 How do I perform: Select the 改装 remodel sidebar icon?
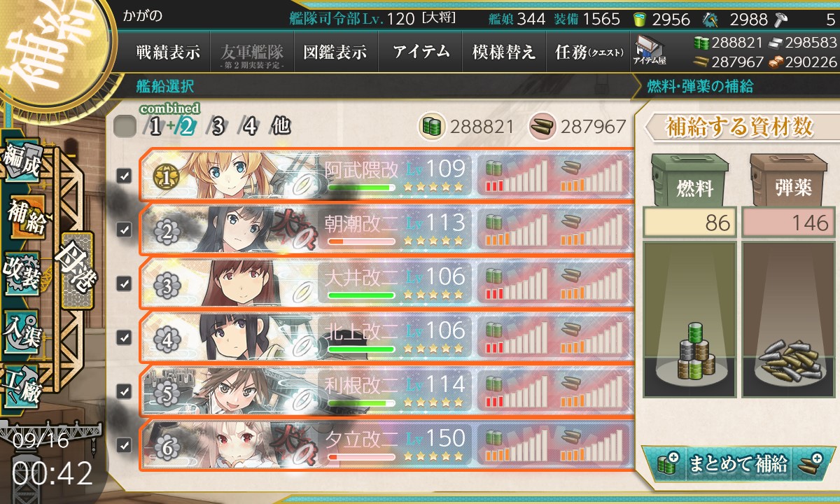pyautogui.click(x=22, y=272)
